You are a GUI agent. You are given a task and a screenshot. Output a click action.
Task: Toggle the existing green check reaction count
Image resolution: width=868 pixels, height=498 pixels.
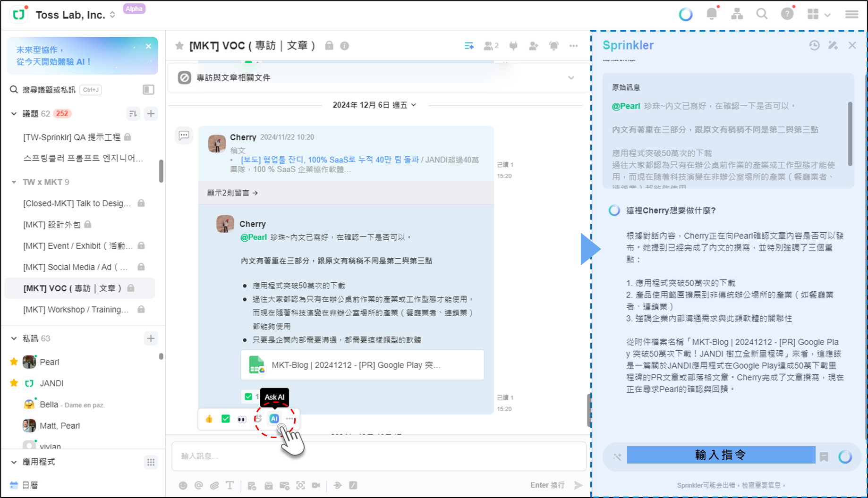tap(251, 397)
